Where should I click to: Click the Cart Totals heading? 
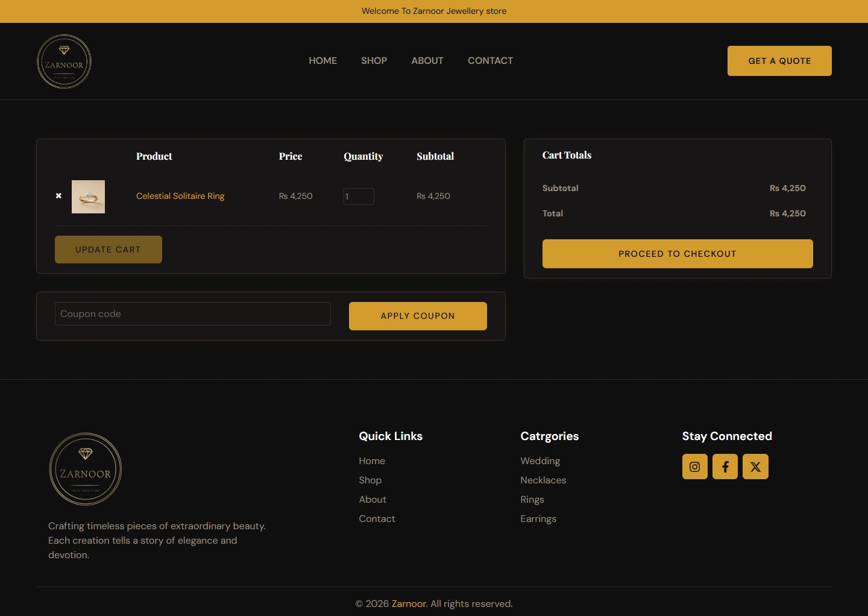pos(567,155)
